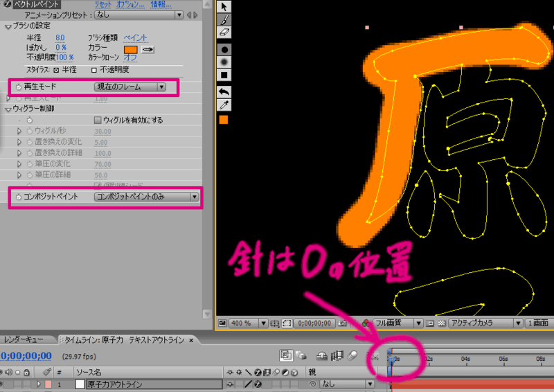
Task: Toggle the shy switch on 原子力アウトライン layer
Action: pyautogui.click(x=230, y=384)
